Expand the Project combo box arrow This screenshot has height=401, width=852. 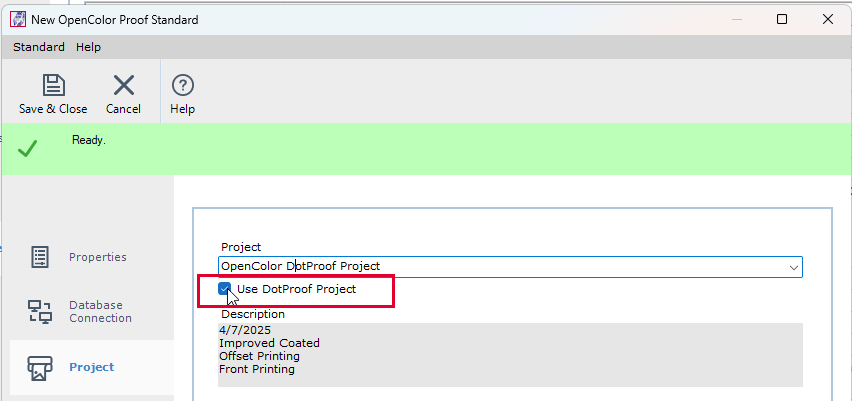tap(793, 267)
